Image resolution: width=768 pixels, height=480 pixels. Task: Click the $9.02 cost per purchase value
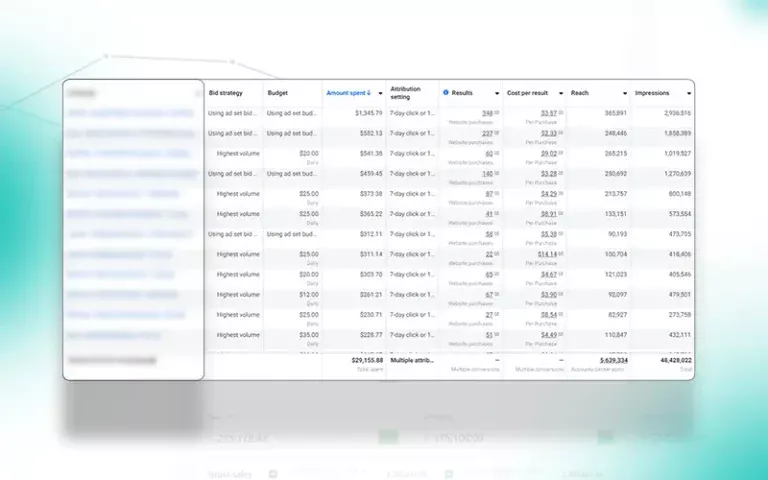tap(548, 153)
